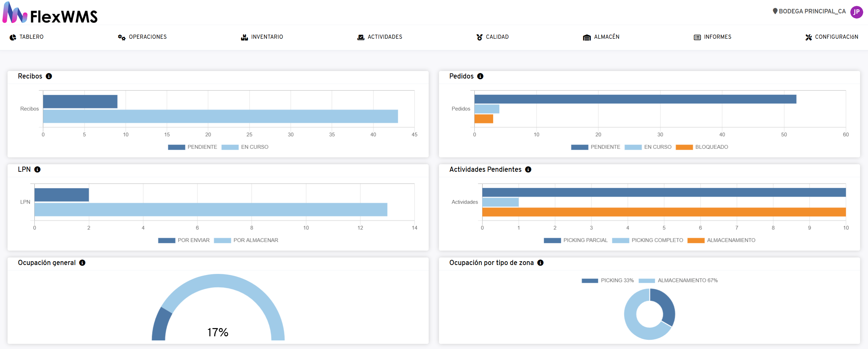Click info icon next to Ocupación general
868x349 pixels.
click(82, 263)
